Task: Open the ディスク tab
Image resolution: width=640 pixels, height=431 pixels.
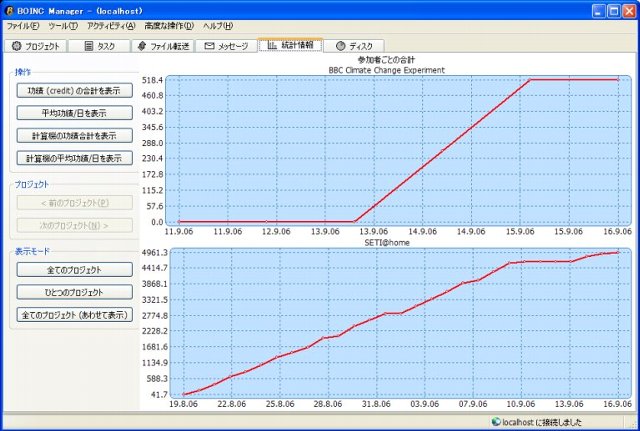Action: click(354, 46)
